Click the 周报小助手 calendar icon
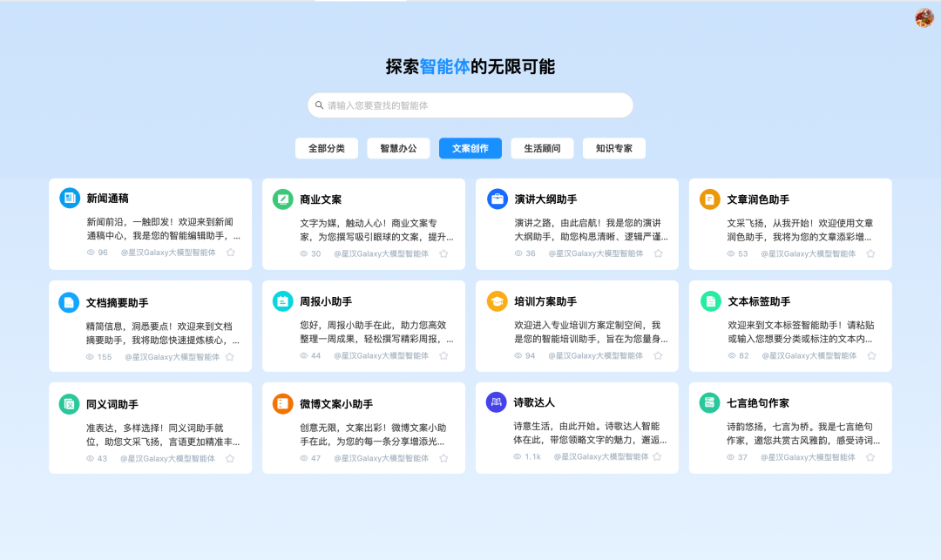941x560 pixels. tap(282, 301)
